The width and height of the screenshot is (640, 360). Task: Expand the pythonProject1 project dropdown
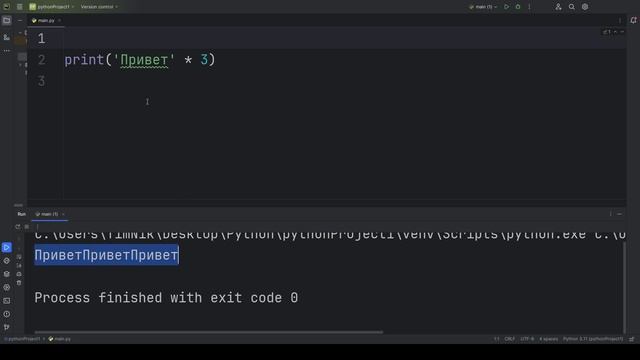[51, 7]
